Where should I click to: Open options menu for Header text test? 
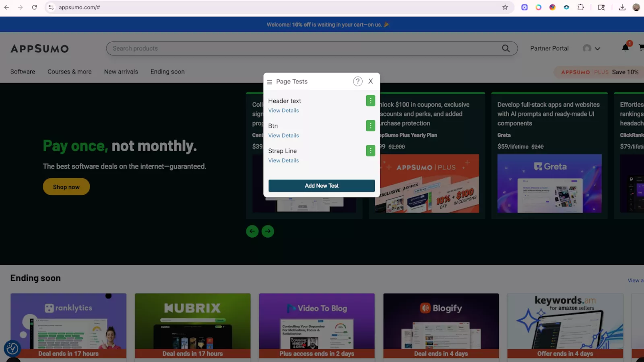(x=370, y=101)
